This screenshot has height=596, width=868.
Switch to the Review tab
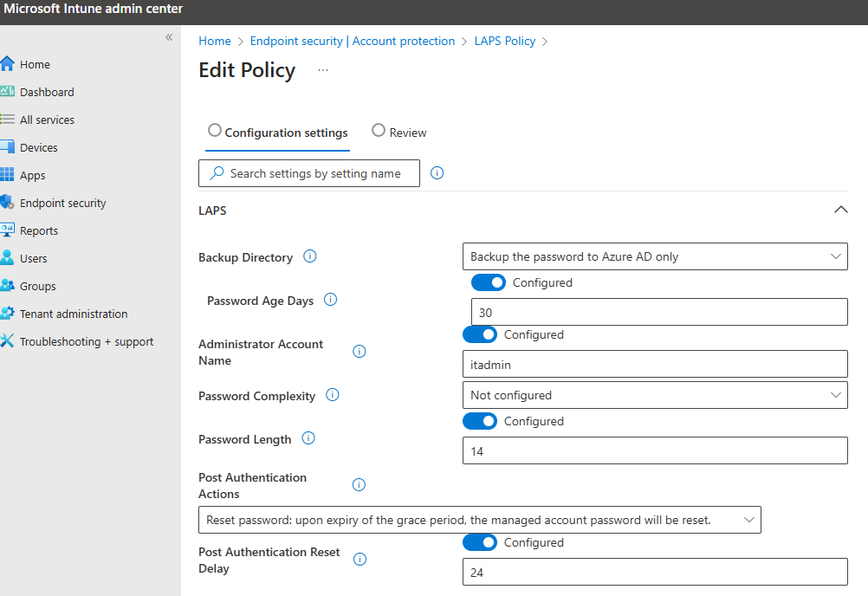(399, 133)
